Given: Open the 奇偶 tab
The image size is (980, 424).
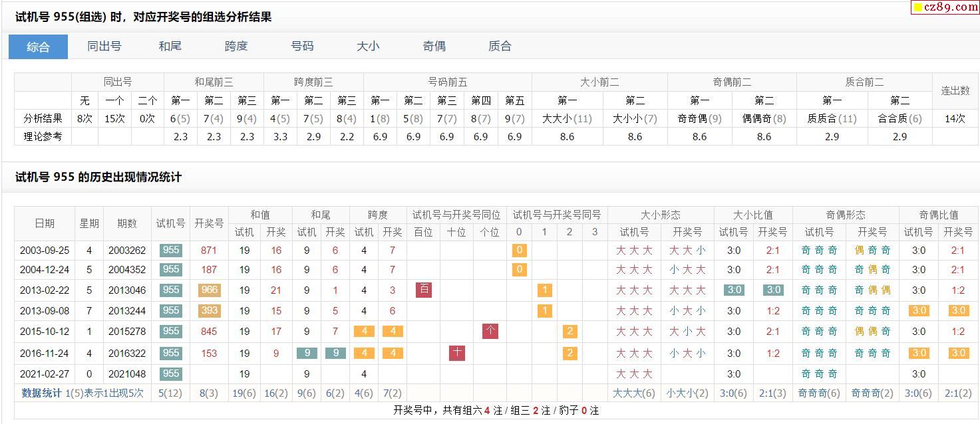Looking at the screenshot, I should (x=434, y=47).
